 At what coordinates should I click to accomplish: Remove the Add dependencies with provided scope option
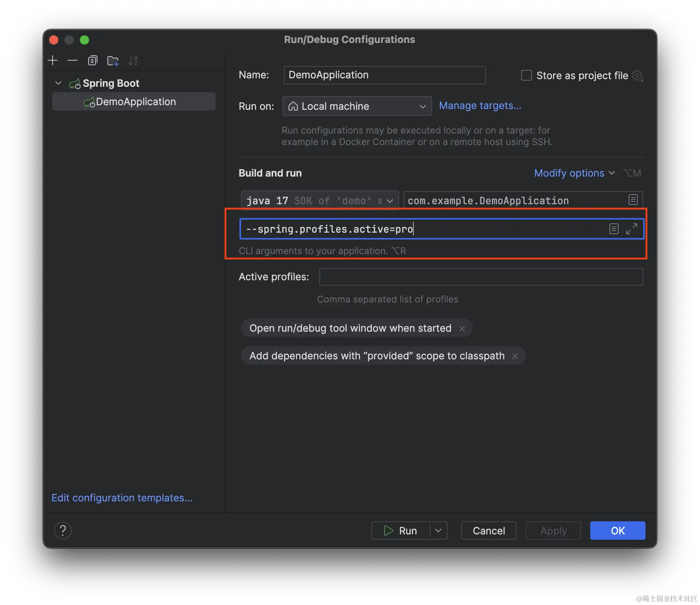click(515, 356)
